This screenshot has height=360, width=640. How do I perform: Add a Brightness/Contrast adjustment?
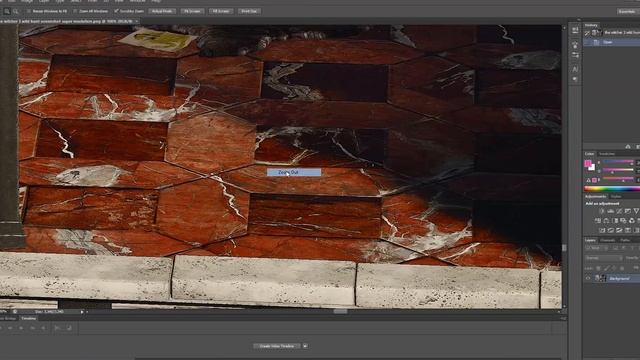tap(602, 211)
